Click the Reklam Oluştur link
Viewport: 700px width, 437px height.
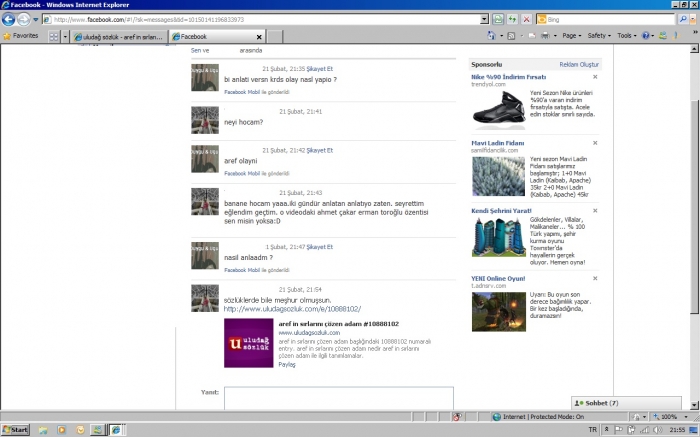tap(579, 65)
